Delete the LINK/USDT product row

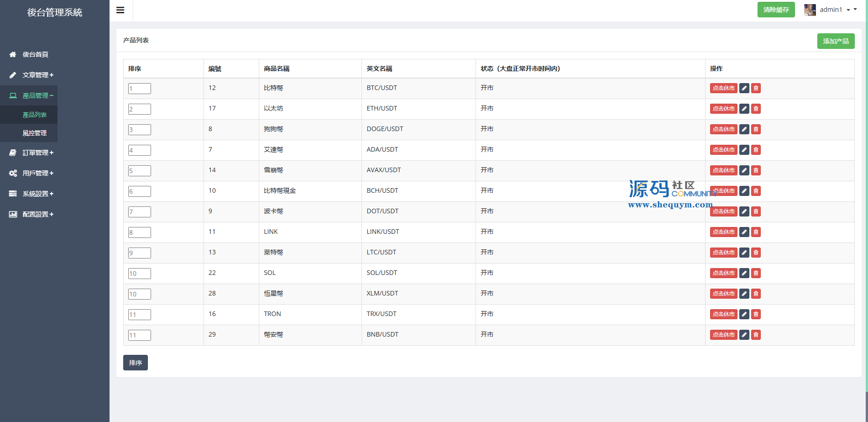(756, 232)
